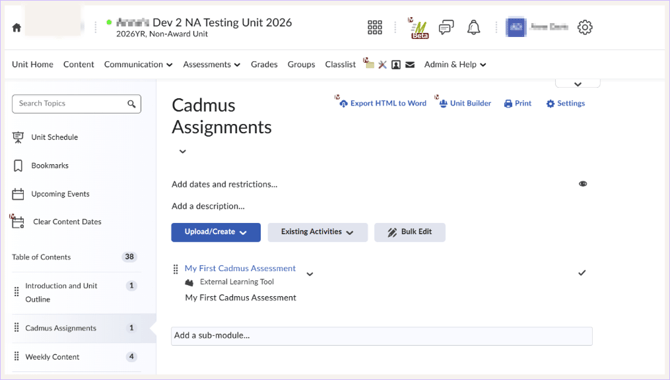
Task: Open notifications bell icon
Action: pos(473,27)
